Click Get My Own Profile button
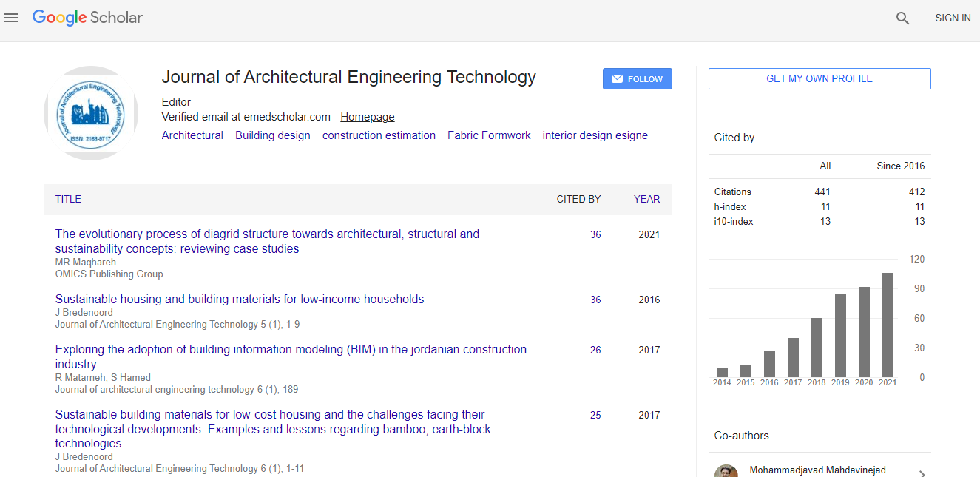The height and width of the screenshot is (477, 980). click(x=819, y=79)
